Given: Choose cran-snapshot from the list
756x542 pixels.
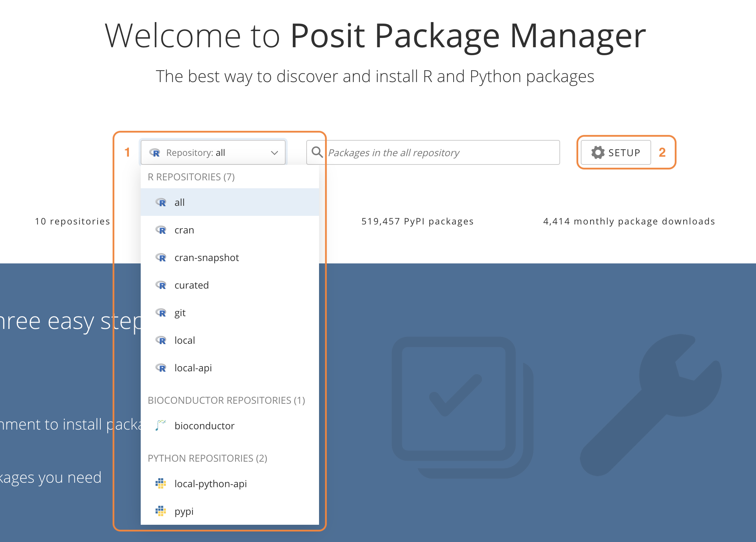Looking at the screenshot, I should pyautogui.click(x=207, y=258).
